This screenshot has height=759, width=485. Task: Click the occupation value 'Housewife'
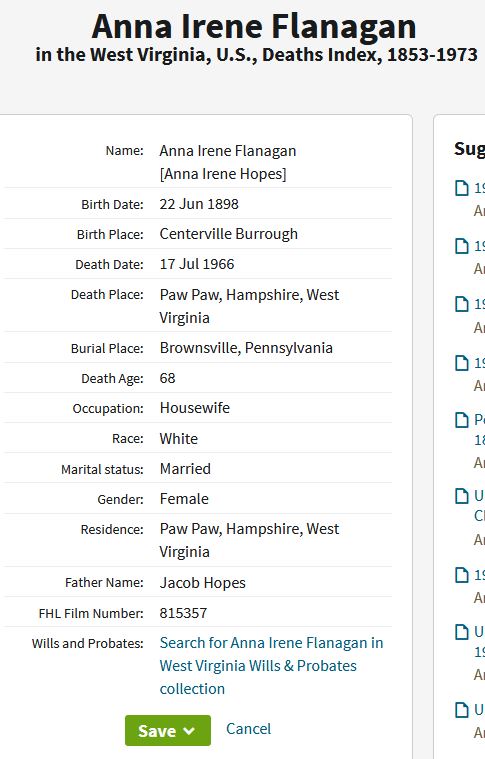pos(195,408)
